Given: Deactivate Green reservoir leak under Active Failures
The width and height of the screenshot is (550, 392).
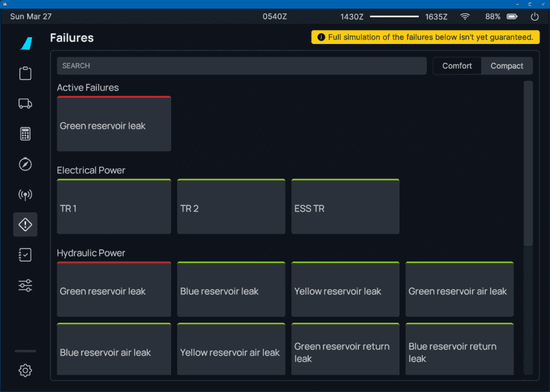Looking at the screenshot, I should tap(114, 124).
